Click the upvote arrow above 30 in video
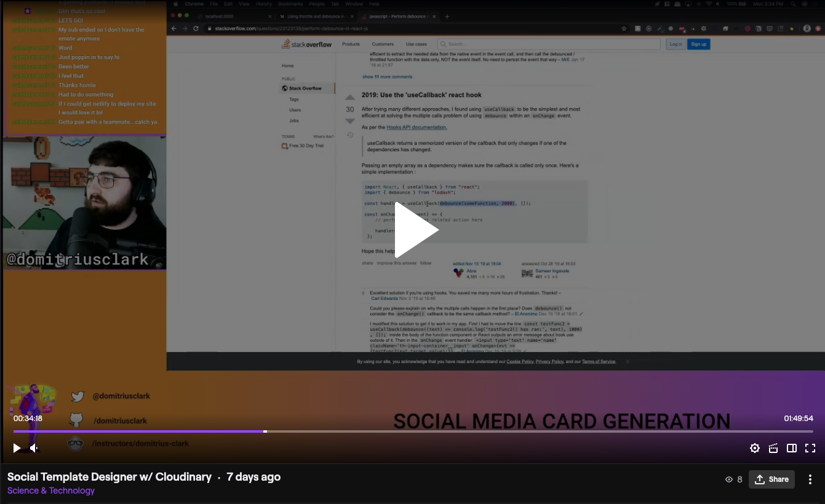 (350, 97)
